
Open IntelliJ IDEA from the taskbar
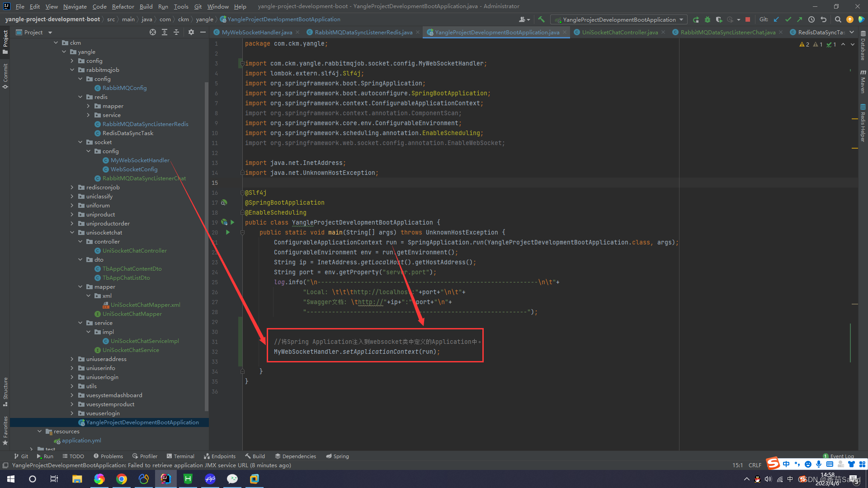pyautogui.click(x=166, y=479)
